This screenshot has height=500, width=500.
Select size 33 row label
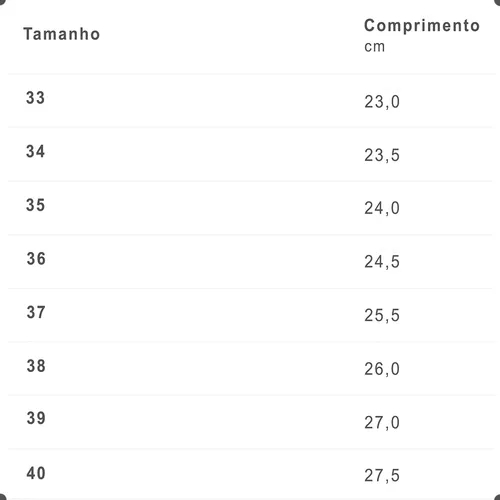[x=35, y=98]
